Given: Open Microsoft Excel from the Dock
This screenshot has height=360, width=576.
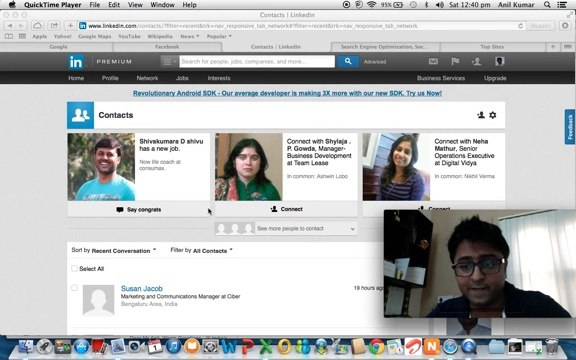Looking at the screenshot, I should (x=266, y=346).
